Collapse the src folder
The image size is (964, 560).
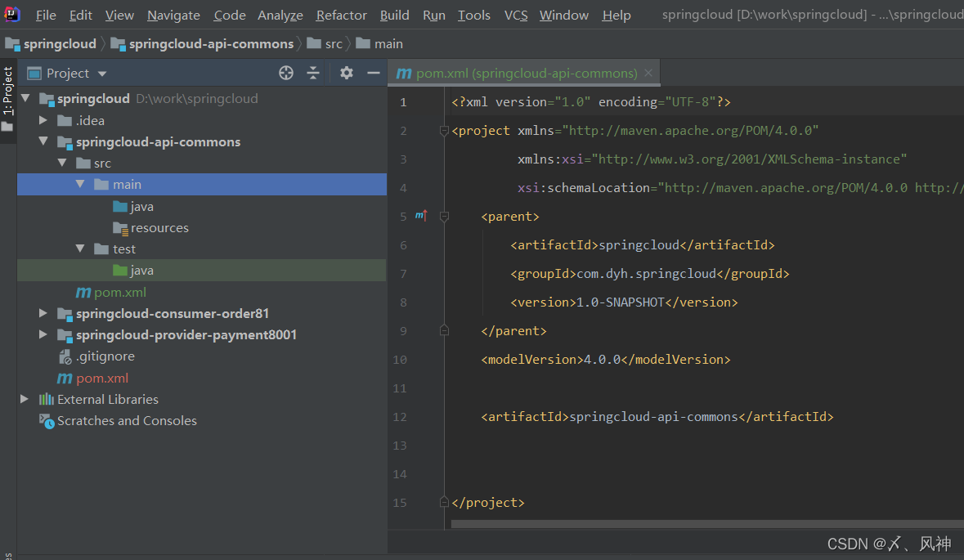tap(62, 163)
